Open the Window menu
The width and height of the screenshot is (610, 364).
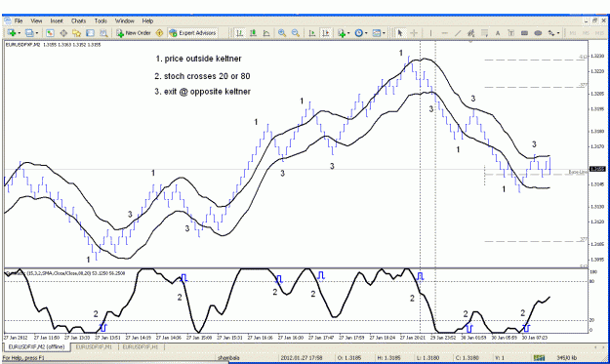[125, 21]
